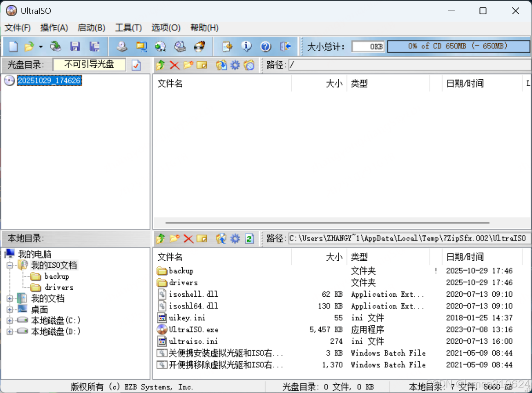Screen dimensions: 532x393
Task: Create a new ISO with the blank page icon
Action: coord(13,47)
